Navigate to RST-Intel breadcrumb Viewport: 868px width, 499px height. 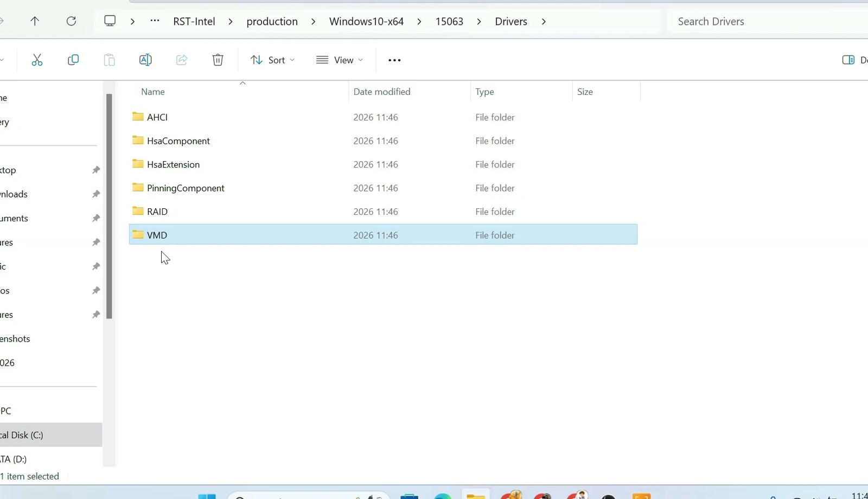coord(194,22)
